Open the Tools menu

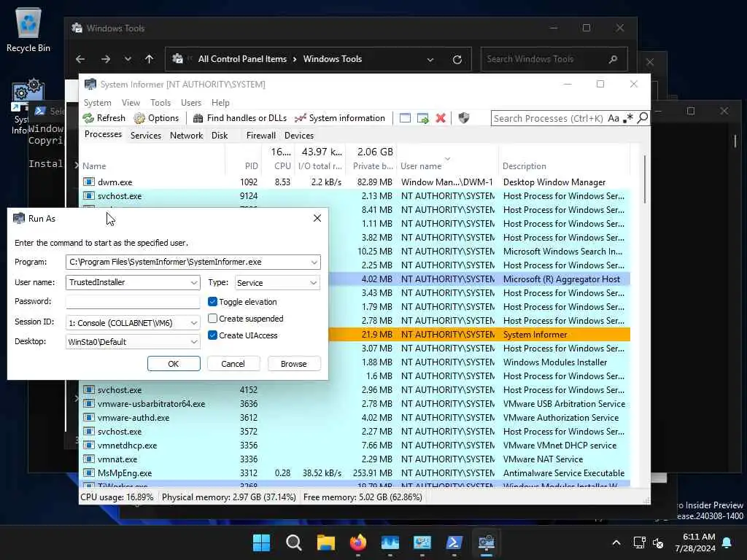tap(160, 102)
